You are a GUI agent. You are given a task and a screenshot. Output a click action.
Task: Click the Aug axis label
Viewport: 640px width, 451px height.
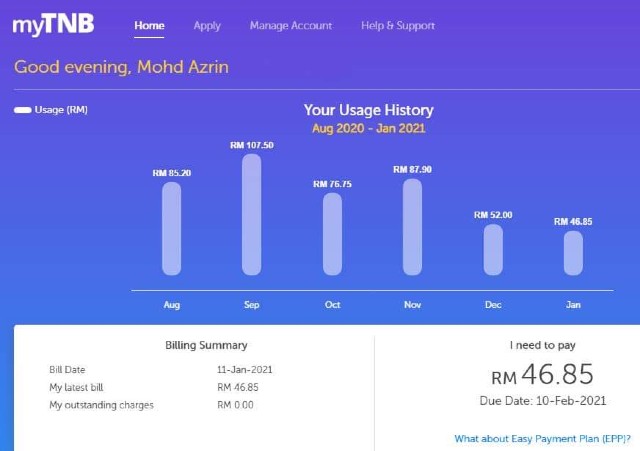tap(171, 305)
